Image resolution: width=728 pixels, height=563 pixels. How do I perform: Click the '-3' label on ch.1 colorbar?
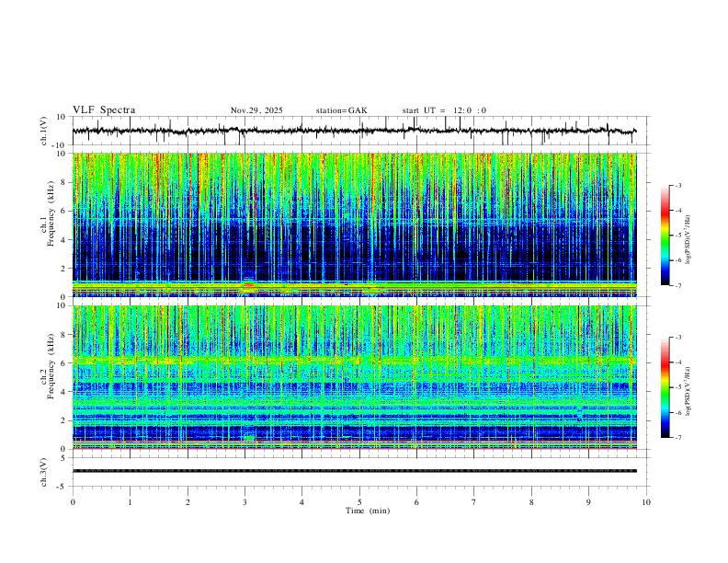[x=677, y=185]
